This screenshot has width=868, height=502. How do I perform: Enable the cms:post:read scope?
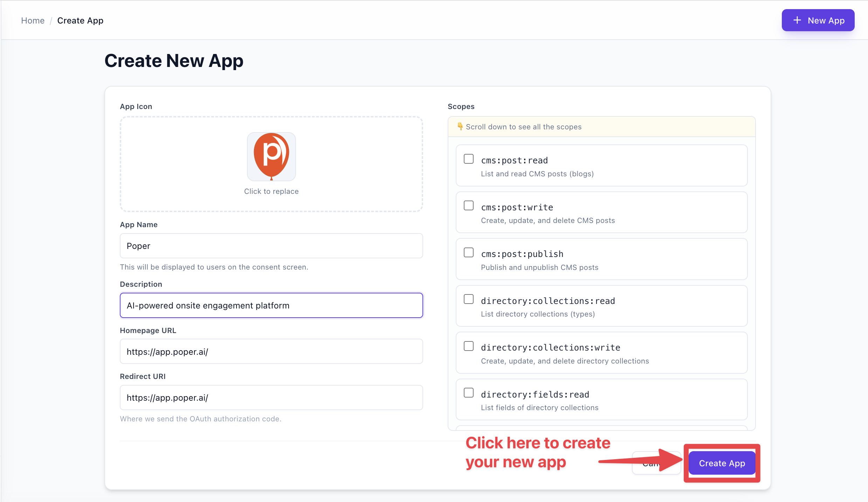click(x=469, y=158)
